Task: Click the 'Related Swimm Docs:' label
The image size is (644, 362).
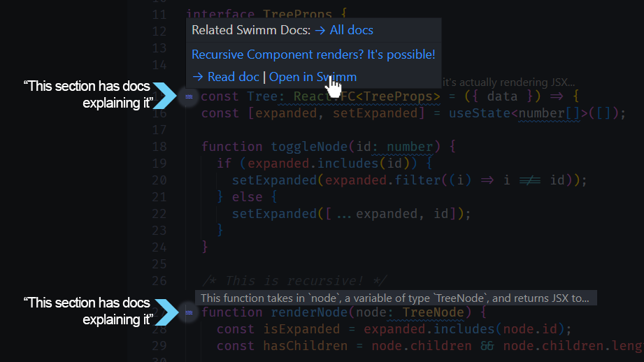Action: pos(251,30)
